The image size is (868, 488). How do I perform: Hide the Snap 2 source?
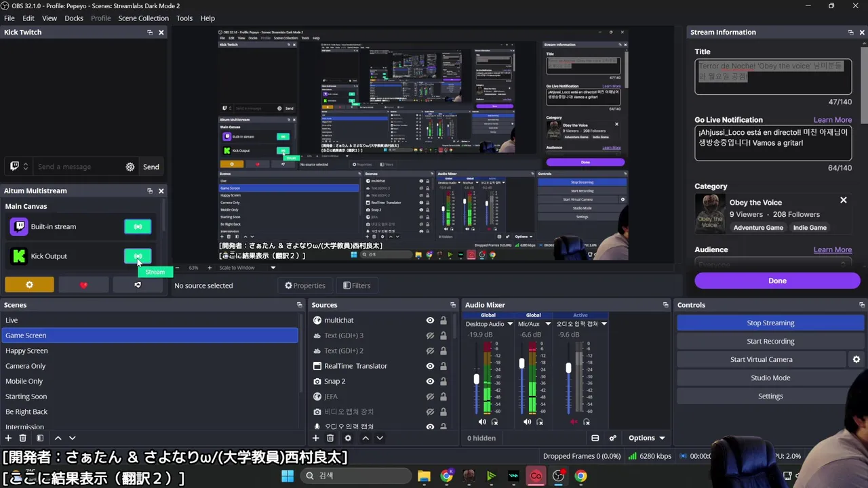(x=430, y=382)
